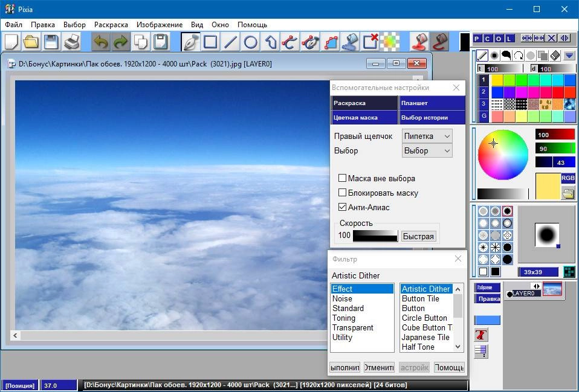This screenshot has width=579, height=392.
Task: Open the Вид menu
Action: click(x=197, y=25)
